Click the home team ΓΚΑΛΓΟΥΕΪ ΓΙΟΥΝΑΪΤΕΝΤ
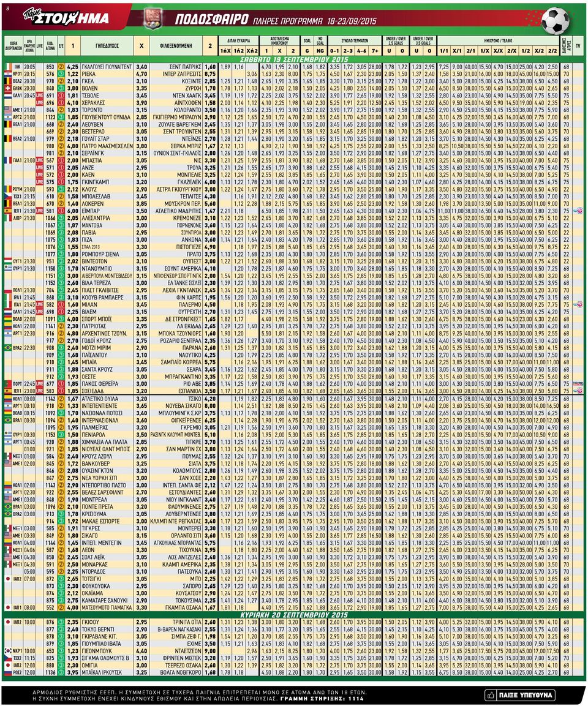This screenshot has width=588, height=706. [x=107, y=67]
